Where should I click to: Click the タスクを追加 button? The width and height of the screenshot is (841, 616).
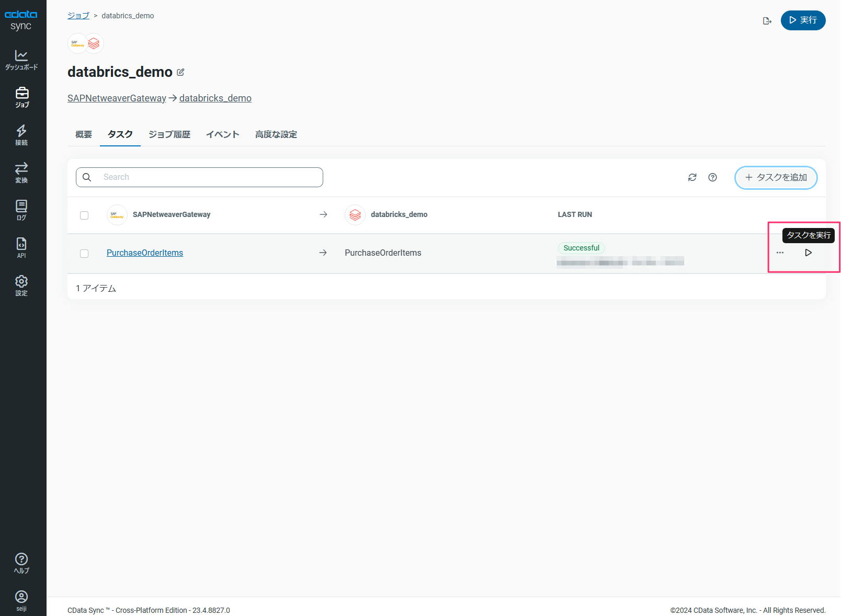[x=776, y=178]
